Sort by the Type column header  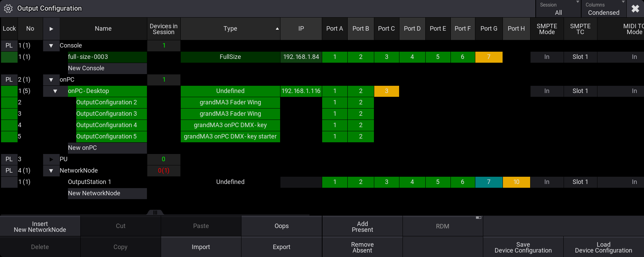230,29
